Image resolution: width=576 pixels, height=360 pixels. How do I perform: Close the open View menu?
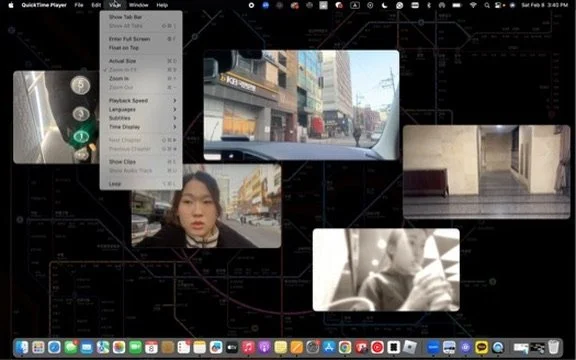(115, 5)
